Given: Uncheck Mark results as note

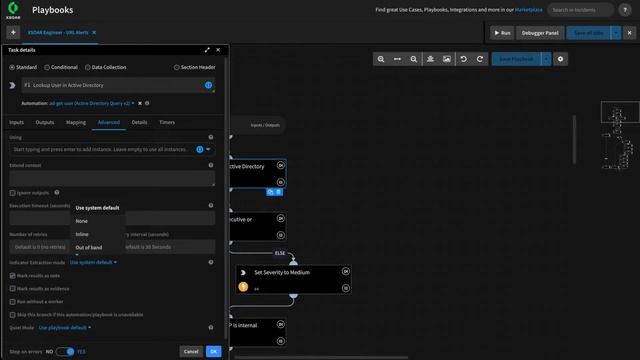Looking at the screenshot, I should 12,276.
